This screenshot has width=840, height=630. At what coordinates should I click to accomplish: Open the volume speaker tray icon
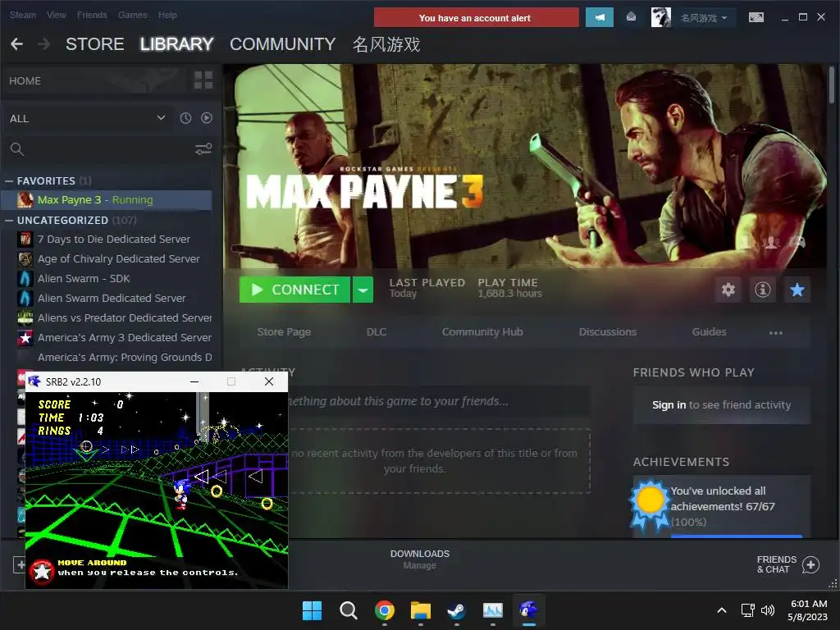click(x=768, y=610)
